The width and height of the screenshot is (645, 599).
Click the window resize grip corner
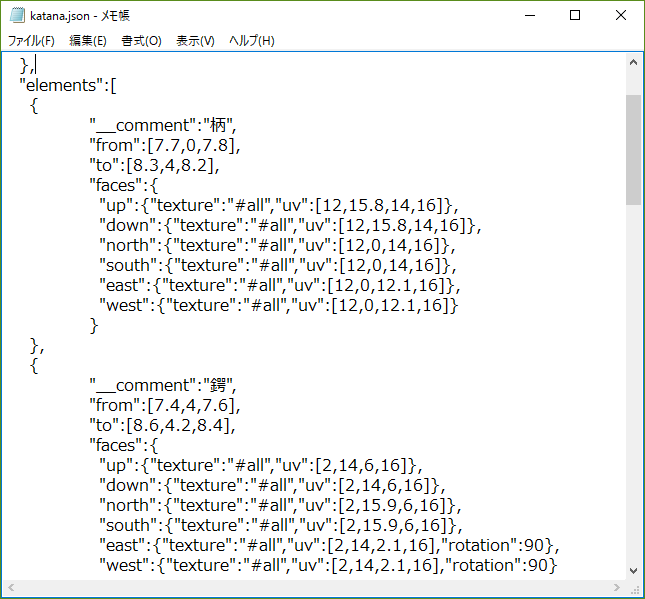coord(634,589)
